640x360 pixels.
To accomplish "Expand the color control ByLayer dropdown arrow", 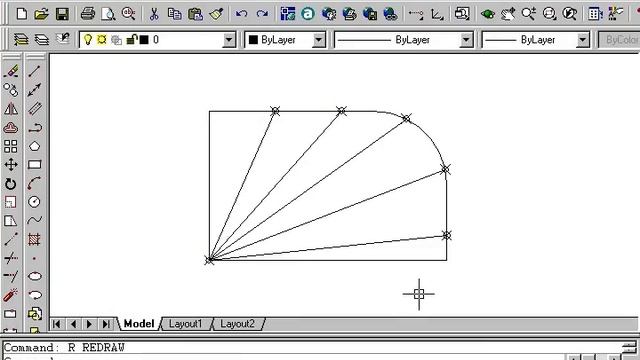I will coord(318,40).
